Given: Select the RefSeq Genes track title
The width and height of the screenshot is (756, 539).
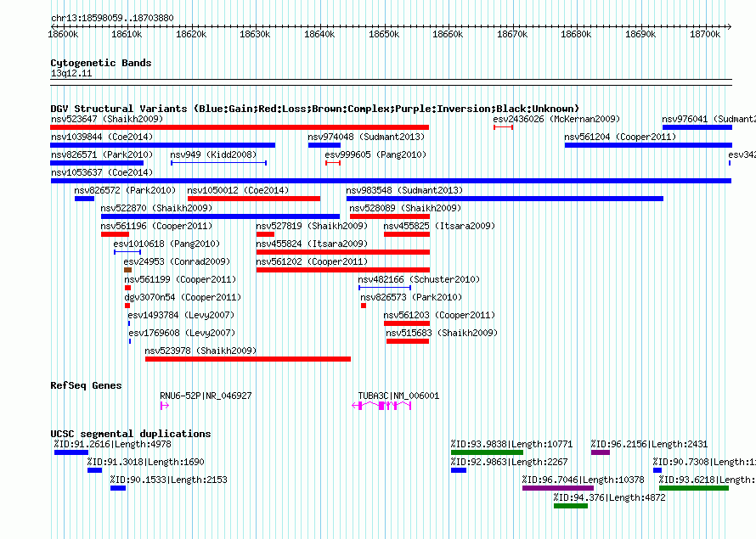Looking at the screenshot, I should (87, 385).
